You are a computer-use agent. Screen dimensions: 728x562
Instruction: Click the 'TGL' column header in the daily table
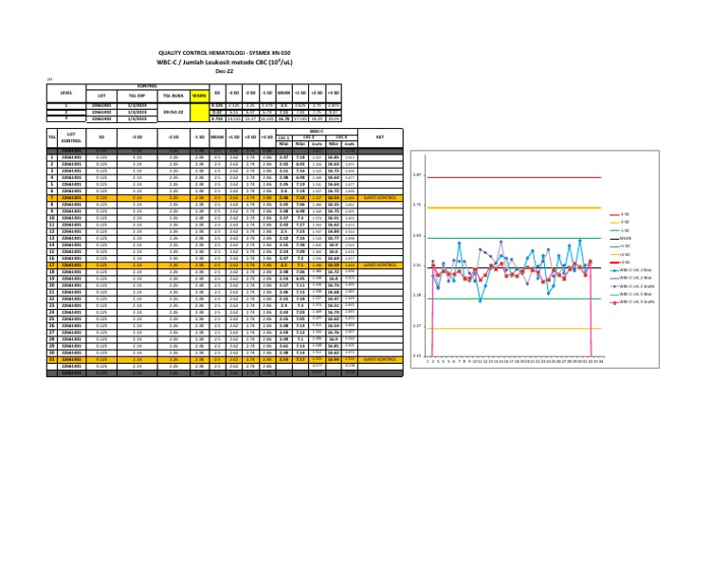tap(51, 137)
